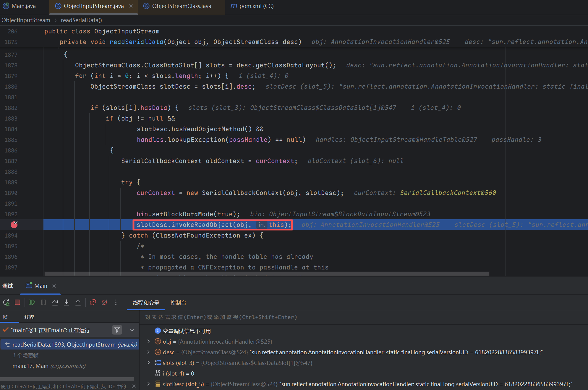The width and height of the screenshot is (588, 390).
Task: Click readSerialData() in breadcrumb
Action: pyautogui.click(x=81, y=20)
